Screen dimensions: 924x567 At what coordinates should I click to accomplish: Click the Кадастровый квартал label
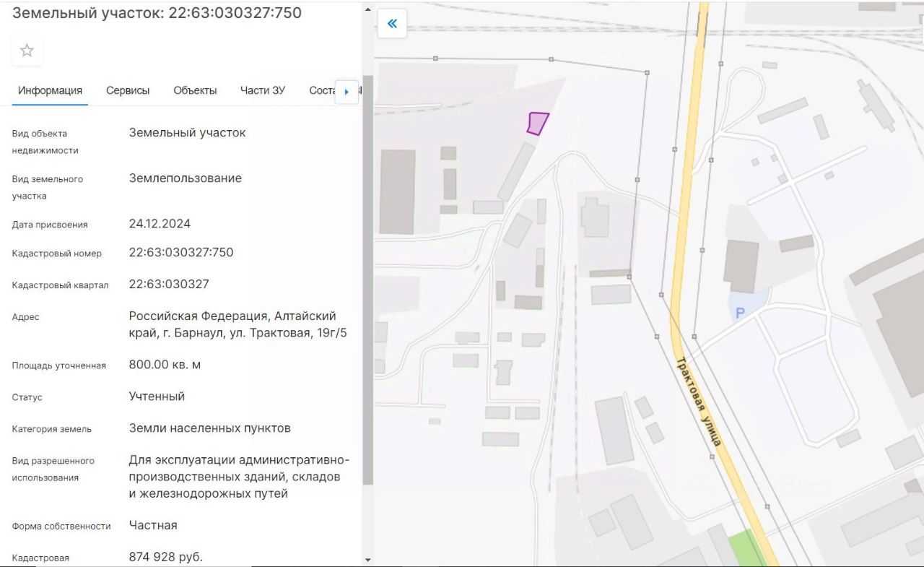pyautogui.click(x=60, y=285)
